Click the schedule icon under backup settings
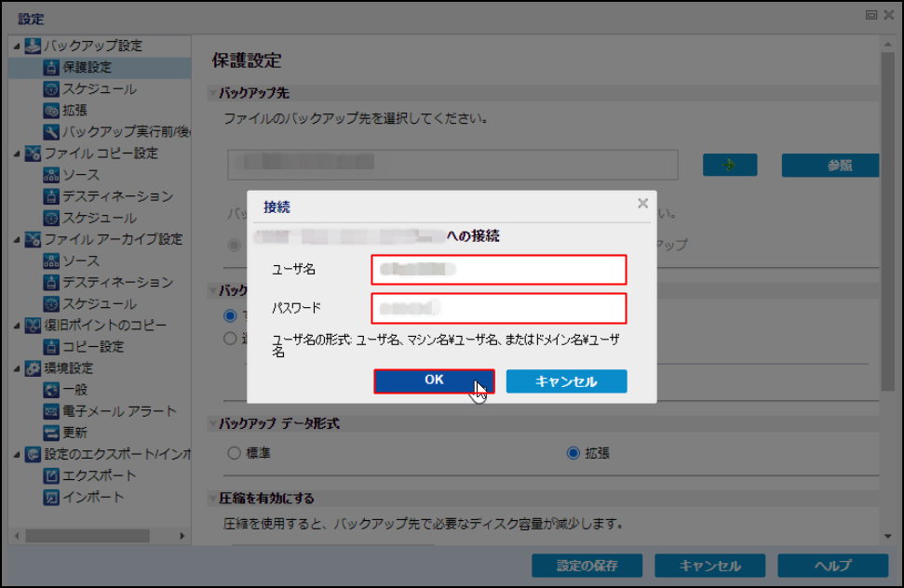Image resolution: width=904 pixels, height=588 pixels. (52, 89)
